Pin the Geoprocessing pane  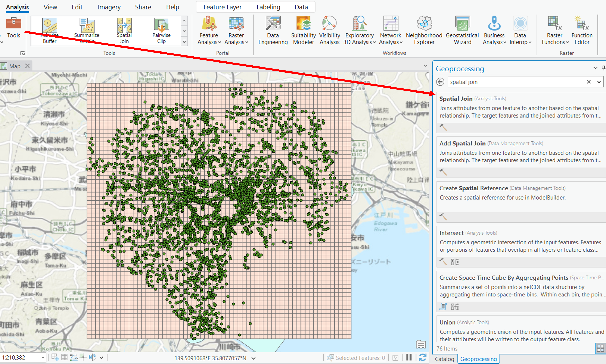pos(603,68)
